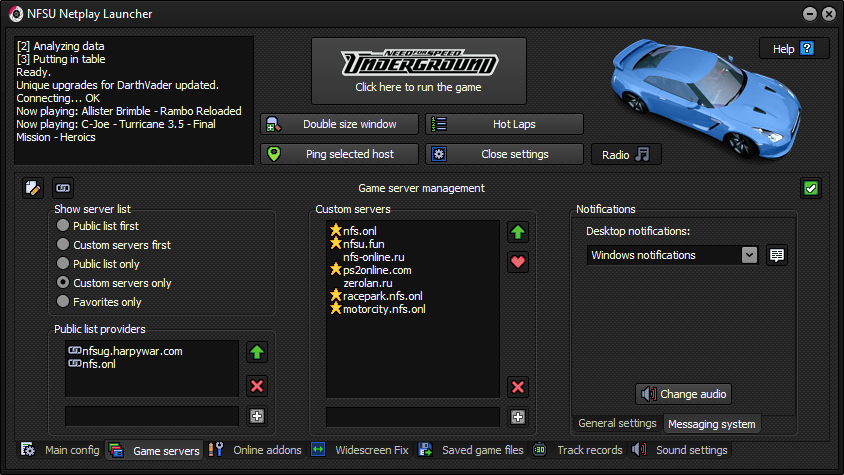Open the Desktop notifications dropdown

coord(672,255)
